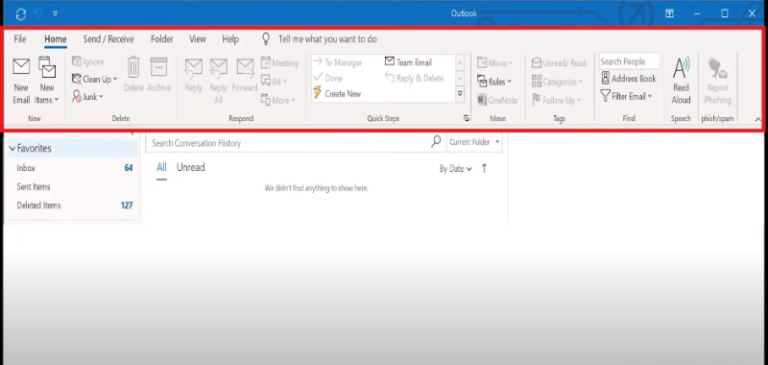Open the Categorize dropdown

pyautogui.click(x=557, y=81)
